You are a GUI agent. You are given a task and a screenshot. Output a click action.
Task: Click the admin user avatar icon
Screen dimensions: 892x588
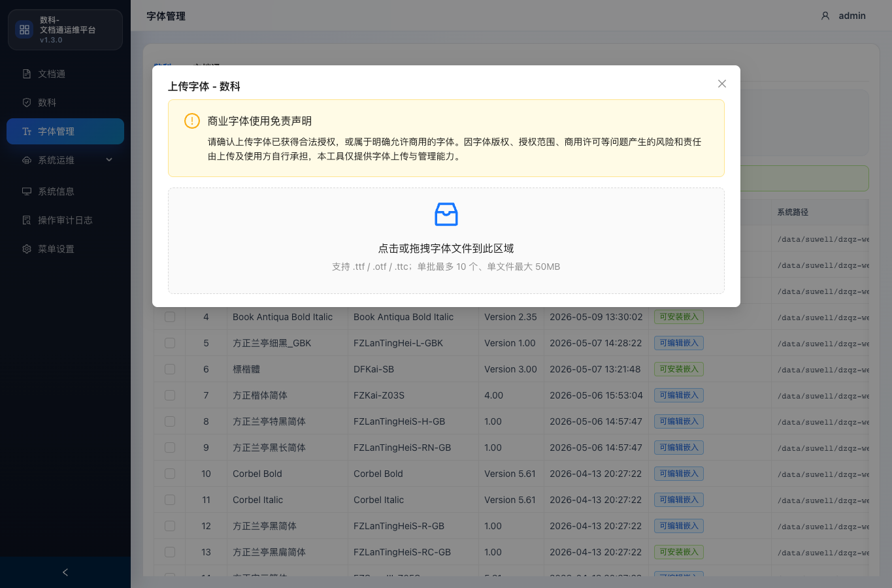pyautogui.click(x=825, y=16)
